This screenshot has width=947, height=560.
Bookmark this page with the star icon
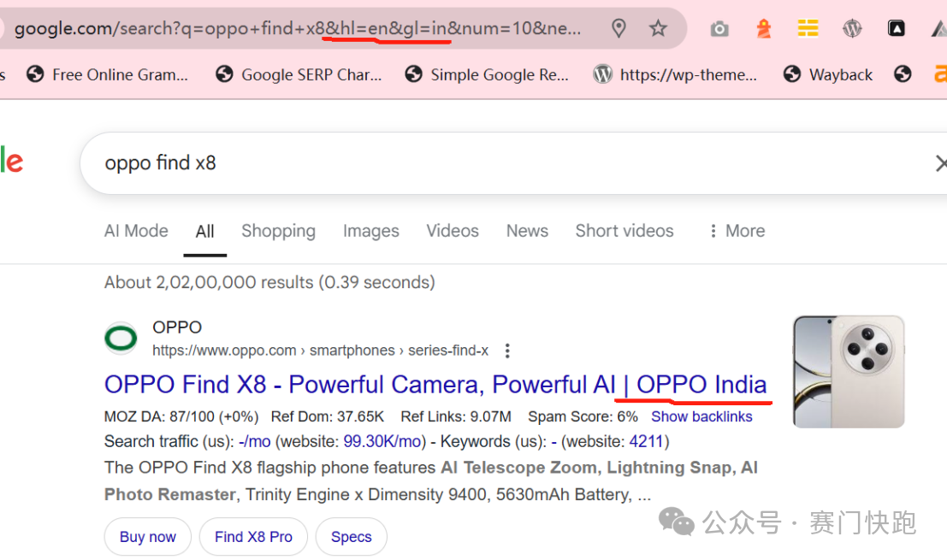pos(658,27)
